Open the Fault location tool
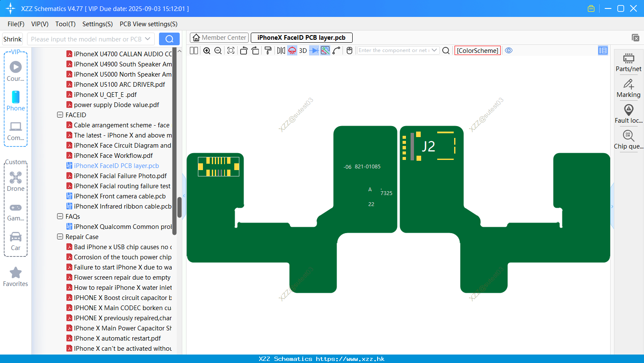 tap(628, 114)
